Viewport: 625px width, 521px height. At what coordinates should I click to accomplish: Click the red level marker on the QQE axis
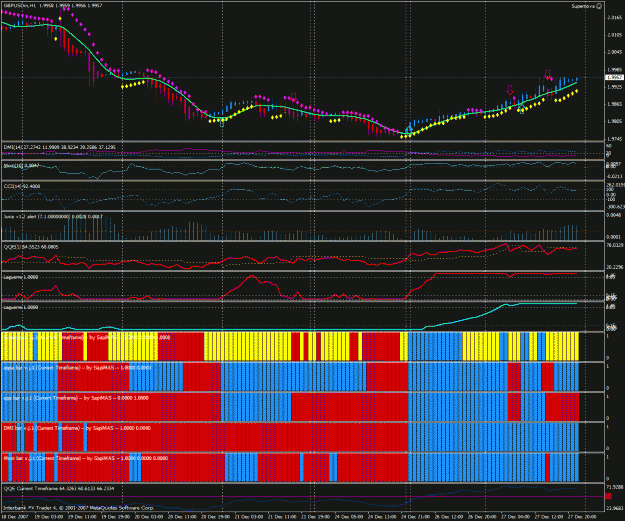point(608,496)
